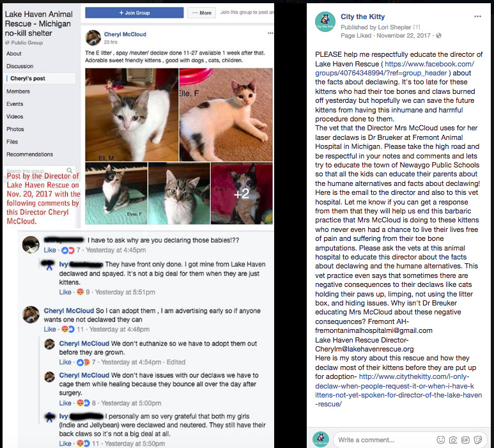Open City the Kitty post options ellipsis
Screen dimensions: 494x448
coord(477,17)
